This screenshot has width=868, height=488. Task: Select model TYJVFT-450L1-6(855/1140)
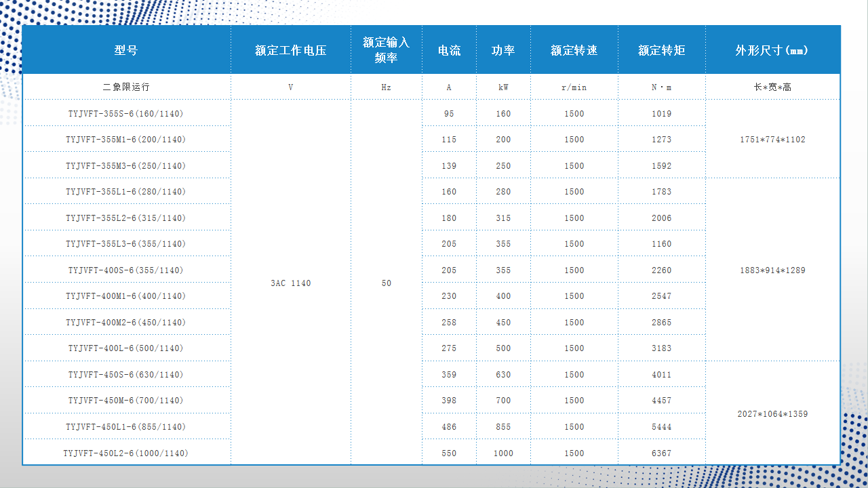pyautogui.click(x=126, y=427)
